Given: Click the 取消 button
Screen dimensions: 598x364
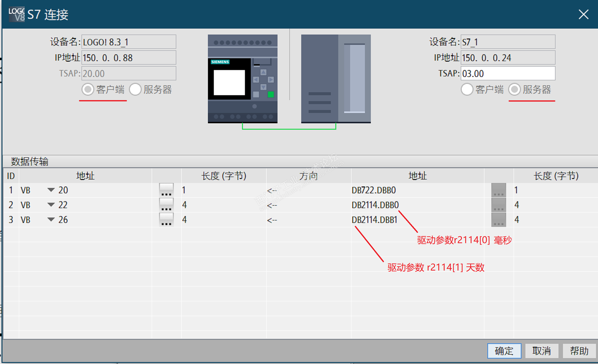Looking at the screenshot, I should coord(542,351).
